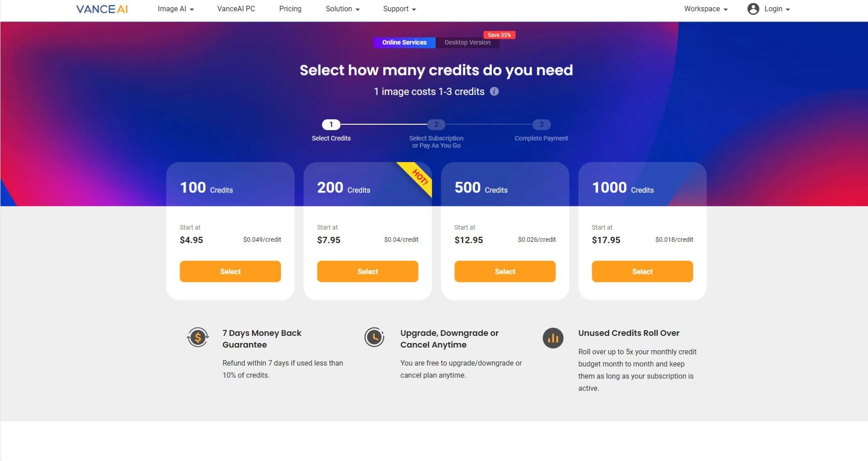Viewport: 868px width, 461px height.
Task: Click the VanceAI logo
Action: pos(102,9)
